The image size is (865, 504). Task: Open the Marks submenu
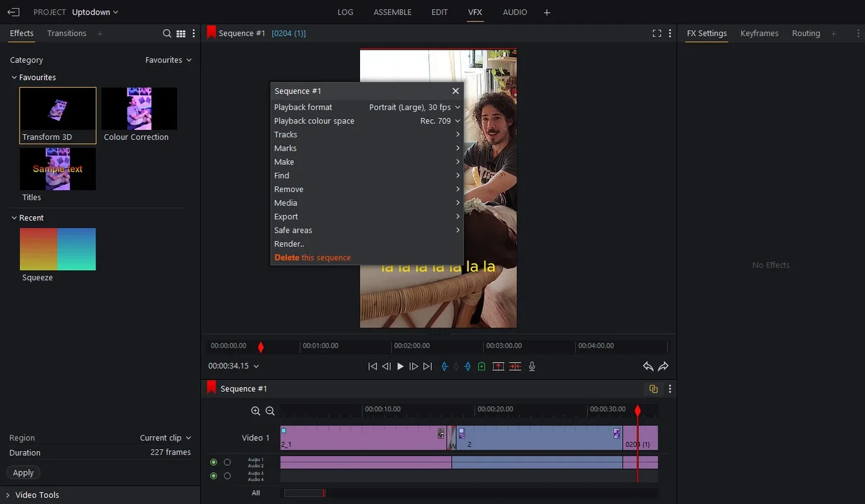367,148
